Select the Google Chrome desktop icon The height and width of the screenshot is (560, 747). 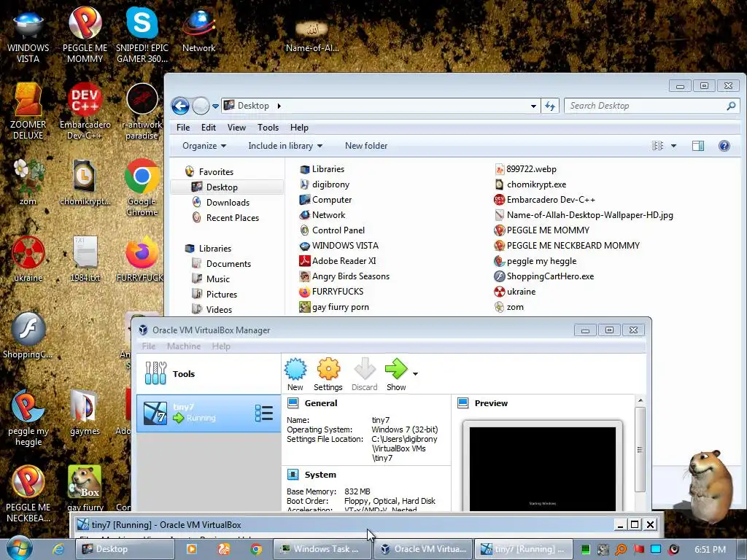pyautogui.click(x=142, y=188)
